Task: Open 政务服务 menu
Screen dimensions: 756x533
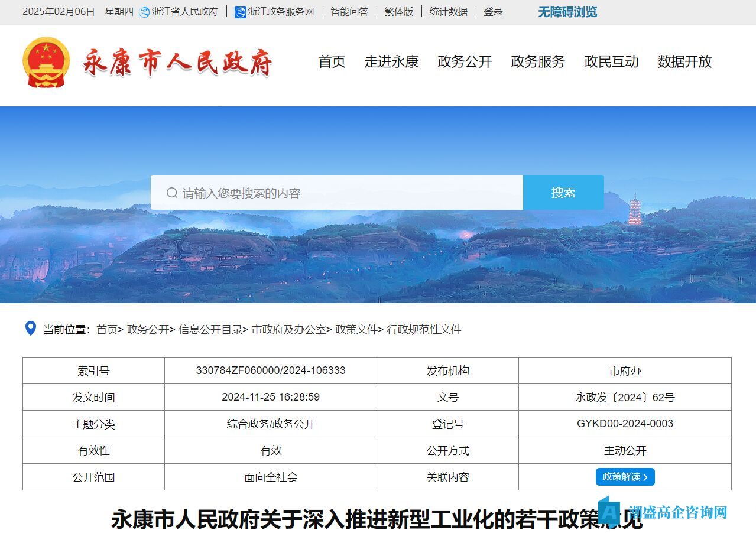Action: click(x=538, y=61)
